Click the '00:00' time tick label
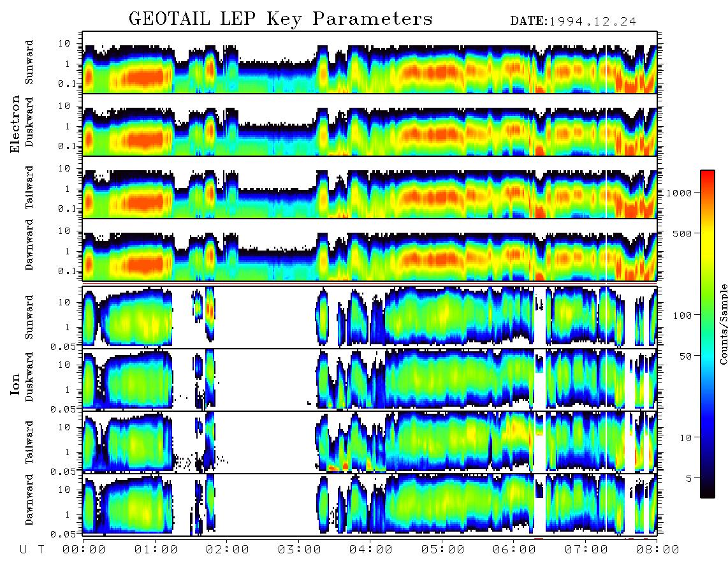 (84, 550)
